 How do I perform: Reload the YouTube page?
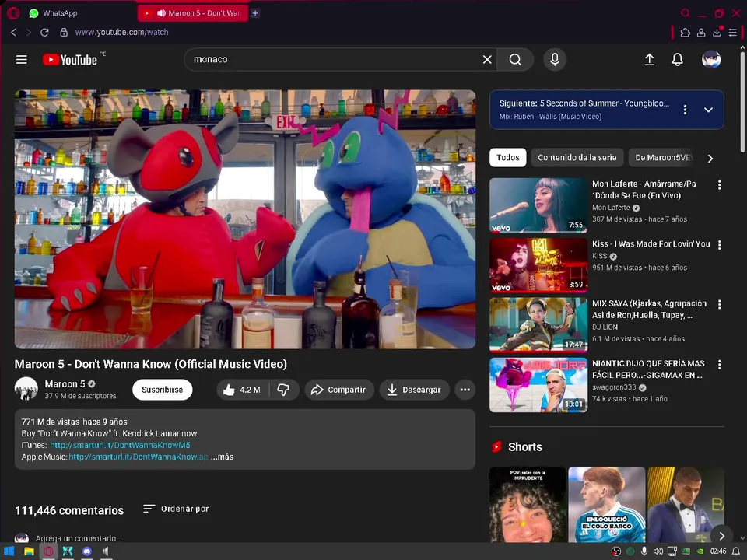pyautogui.click(x=44, y=32)
